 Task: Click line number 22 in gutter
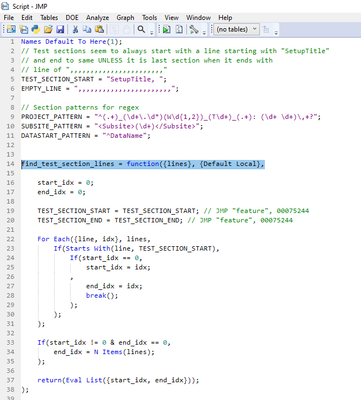click(x=10, y=239)
